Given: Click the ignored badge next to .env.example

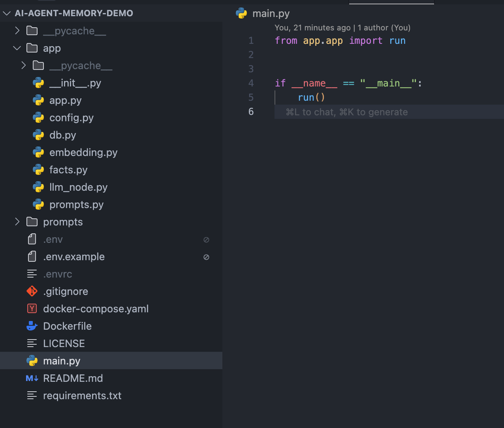Looking at the screenshot, I should pyautogui.click(x=206, y=257).
